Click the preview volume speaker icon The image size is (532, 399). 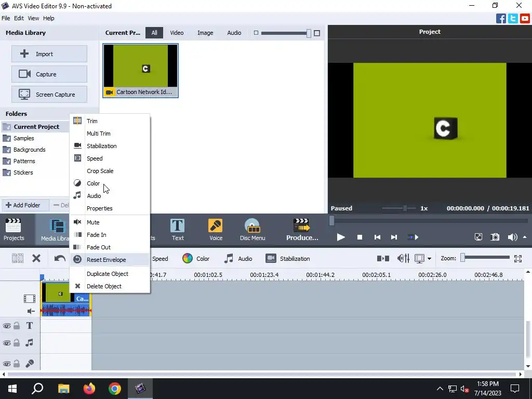coord(512,237)
